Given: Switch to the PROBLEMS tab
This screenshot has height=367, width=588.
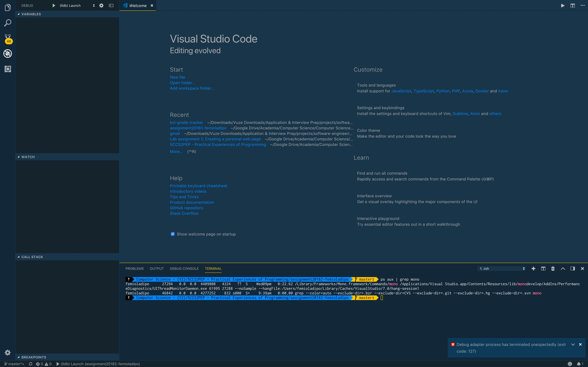Looking at the screenshot, I should coord(135,269).
